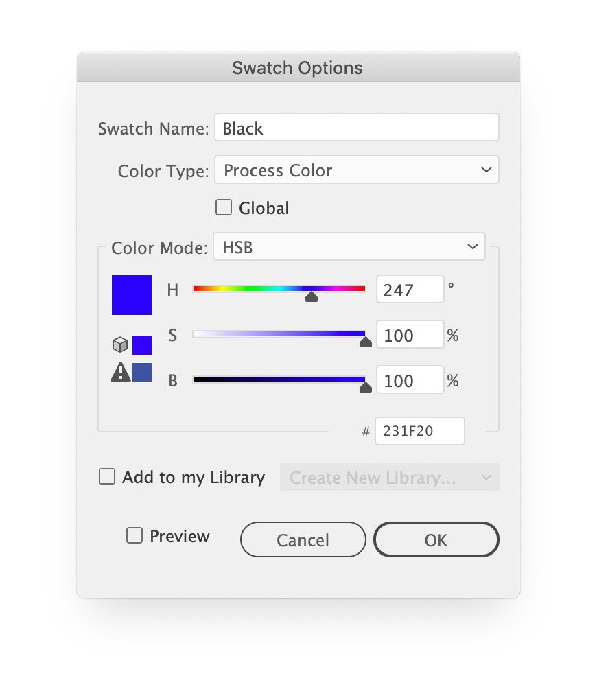Click the Hue slider handle
This screenshot has height=700, width=597.
click(312, 296)
